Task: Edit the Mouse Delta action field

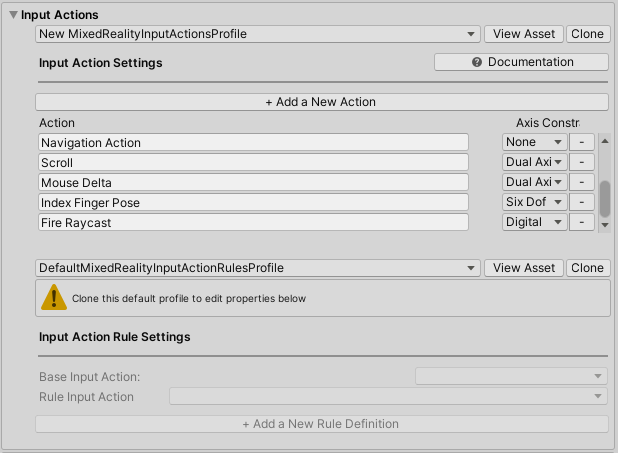Action: click(253, 183)
